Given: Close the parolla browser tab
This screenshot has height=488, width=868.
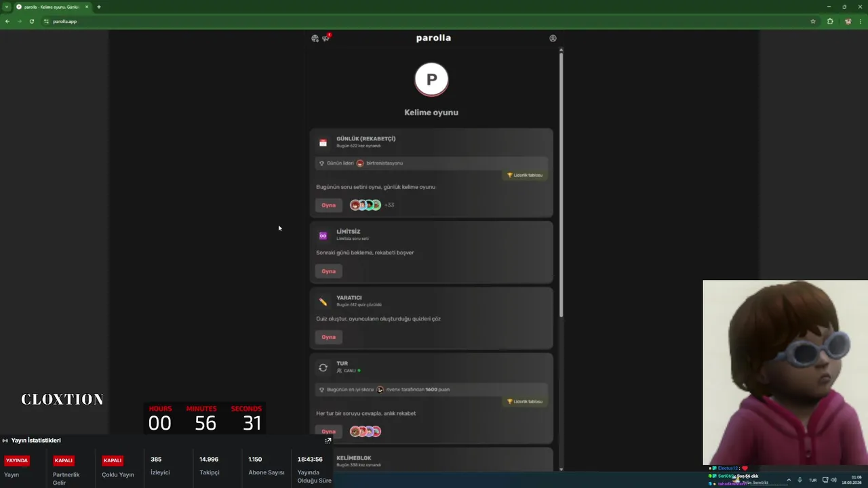Looking at the screenshot, I should point(87,7).
